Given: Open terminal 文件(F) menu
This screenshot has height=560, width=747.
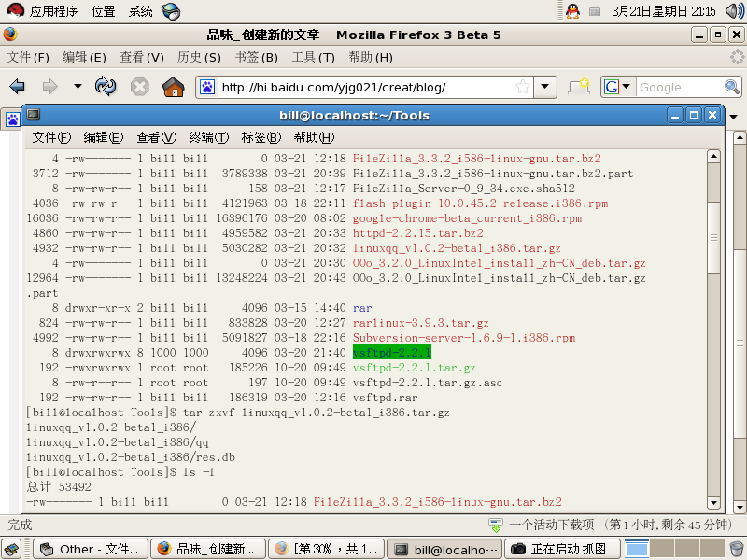Looking at the screenshot, I should 51,137.
